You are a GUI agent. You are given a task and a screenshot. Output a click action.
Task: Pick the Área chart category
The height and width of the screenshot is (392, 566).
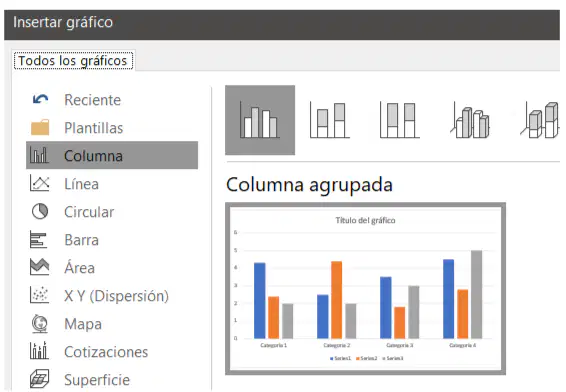112,268
